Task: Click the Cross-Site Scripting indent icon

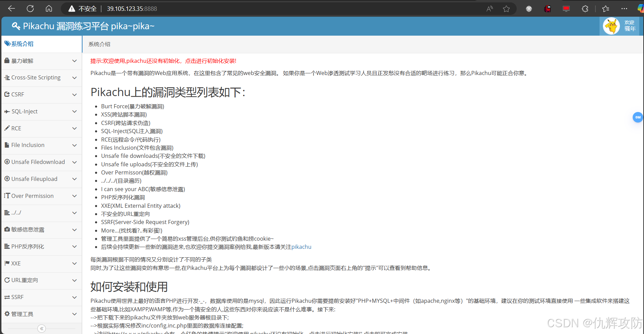Action: [x=7, y=77]
